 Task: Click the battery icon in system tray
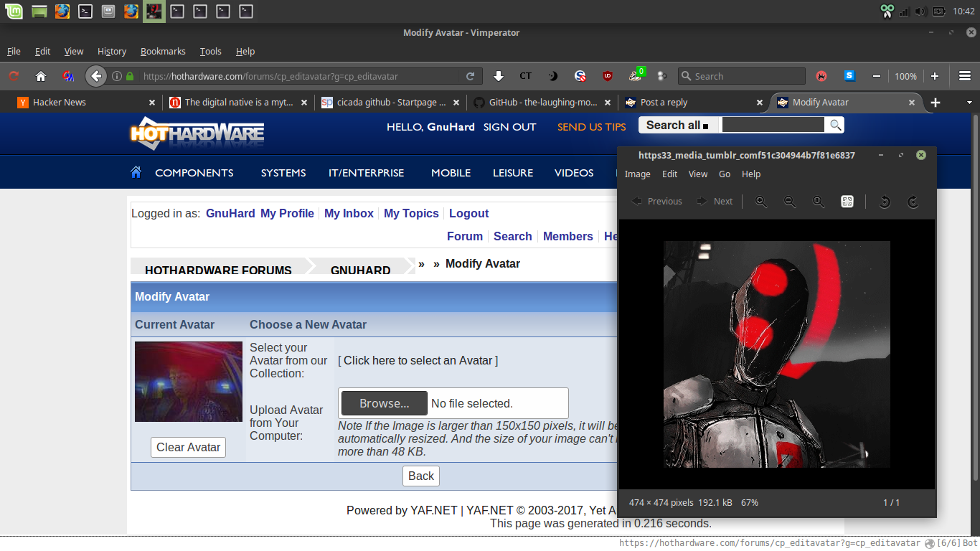[x=938, y=11]
